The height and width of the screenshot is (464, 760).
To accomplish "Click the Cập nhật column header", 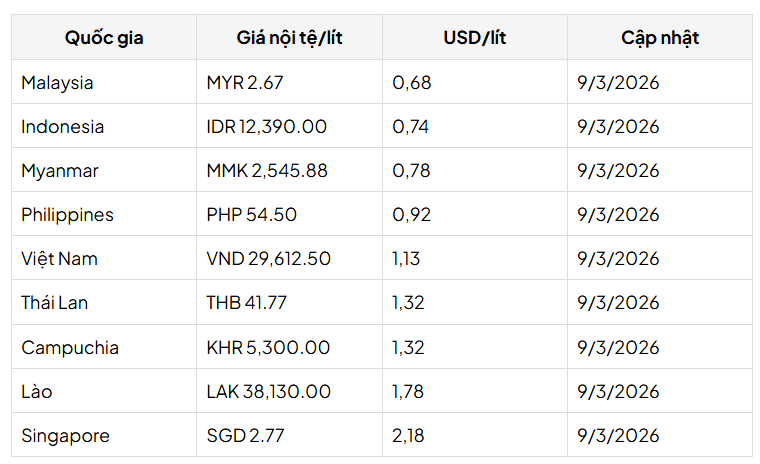I will click(x=659, y=38).
